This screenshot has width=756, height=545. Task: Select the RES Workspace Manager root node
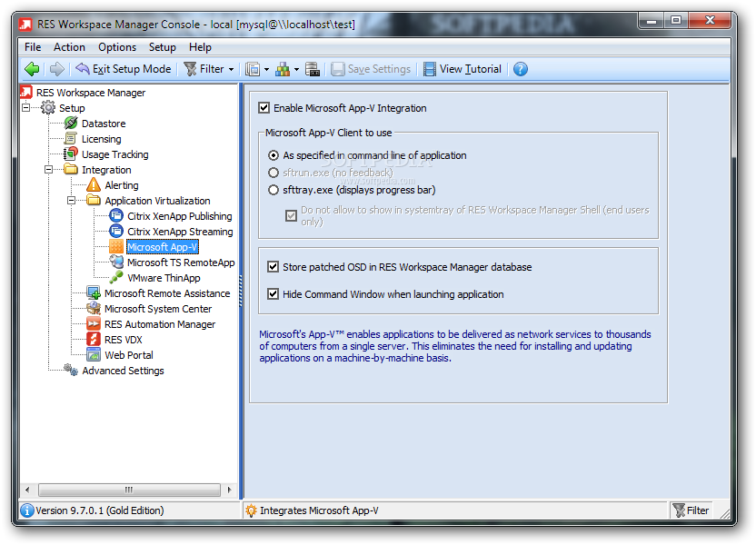pos(91,93)
